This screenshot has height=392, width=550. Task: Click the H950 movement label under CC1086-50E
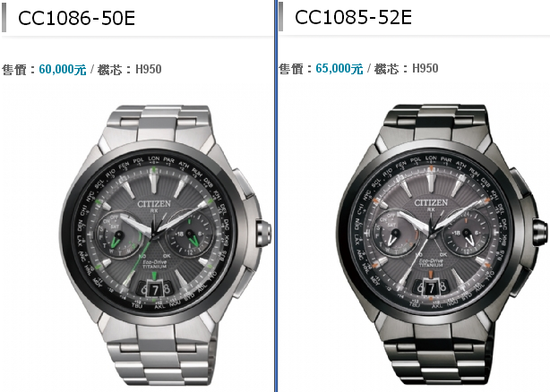point(149,69)
